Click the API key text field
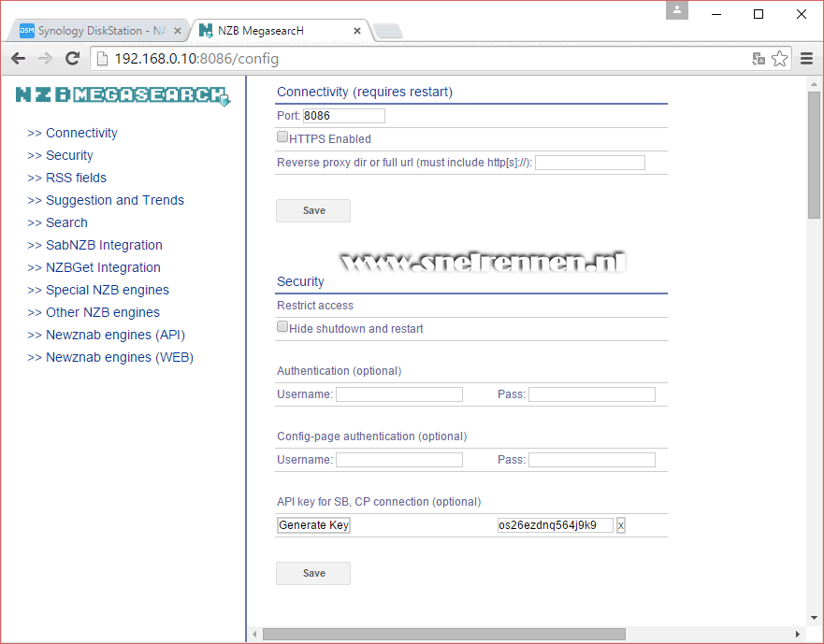The width and height of the screenshot is (824, 644). [x=555, y=525]
